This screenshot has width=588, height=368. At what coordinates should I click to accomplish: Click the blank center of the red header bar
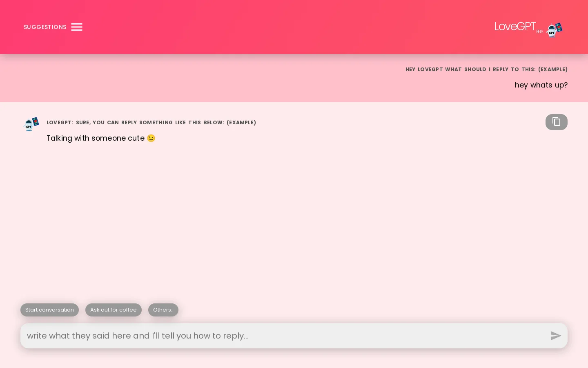[x=286, y=27]
